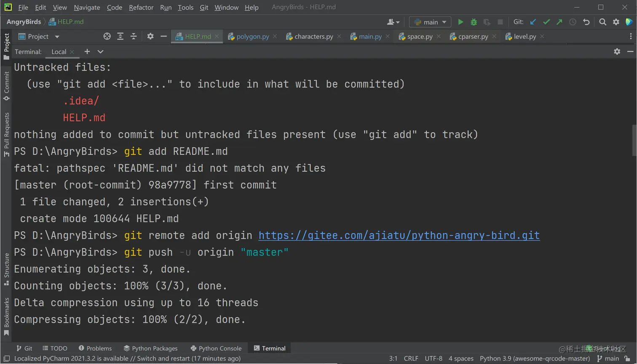The width and height of the screenshot is (637, 364).
Task: Open the gitee python-angry-bird.git link
Action: [x=399, y=235]
